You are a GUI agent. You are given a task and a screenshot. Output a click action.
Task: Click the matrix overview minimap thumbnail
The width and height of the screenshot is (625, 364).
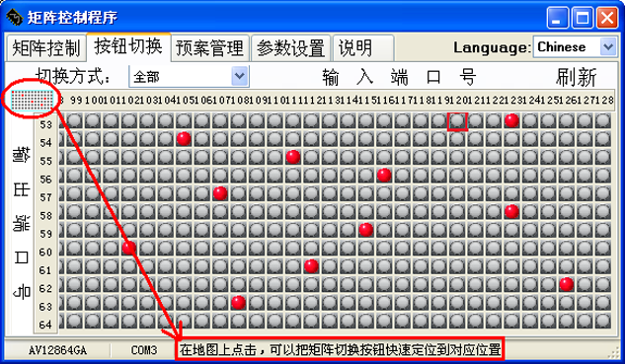click(32, 100)
